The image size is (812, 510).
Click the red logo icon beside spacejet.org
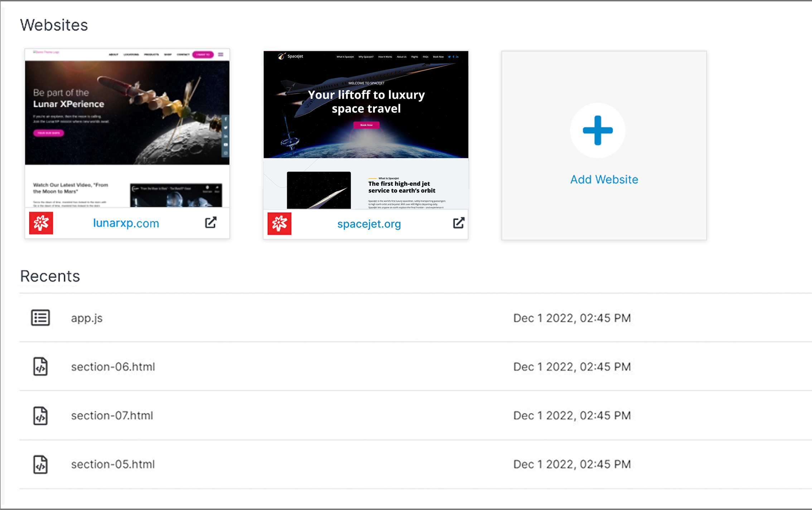point(280,223)
